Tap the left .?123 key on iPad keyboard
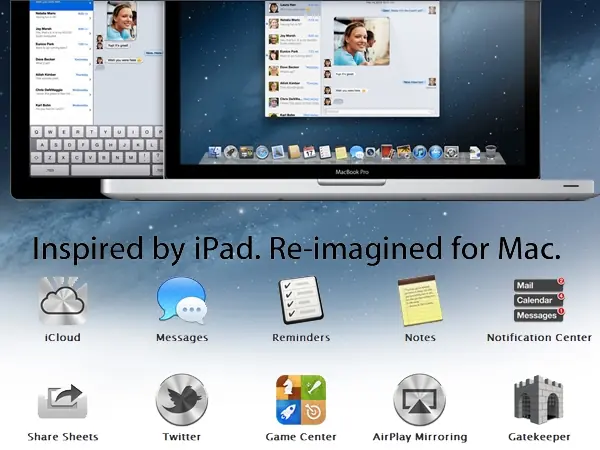 (x=50, y=170)
